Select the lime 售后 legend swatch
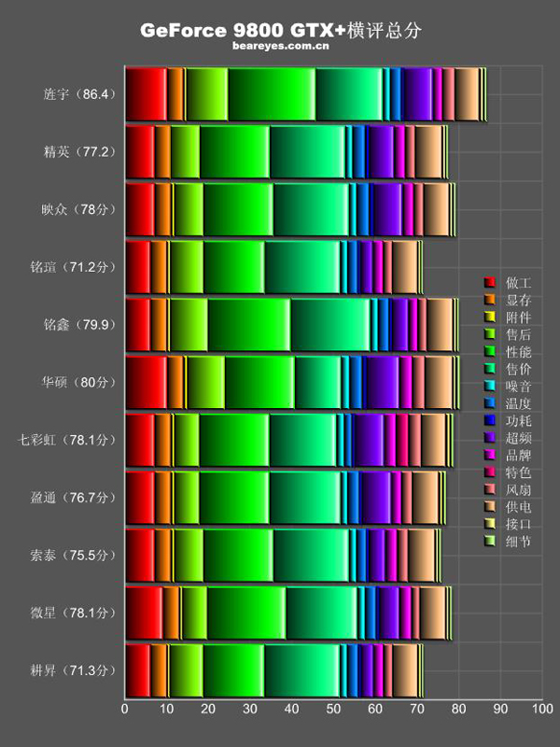 click(x=489, y=334)
